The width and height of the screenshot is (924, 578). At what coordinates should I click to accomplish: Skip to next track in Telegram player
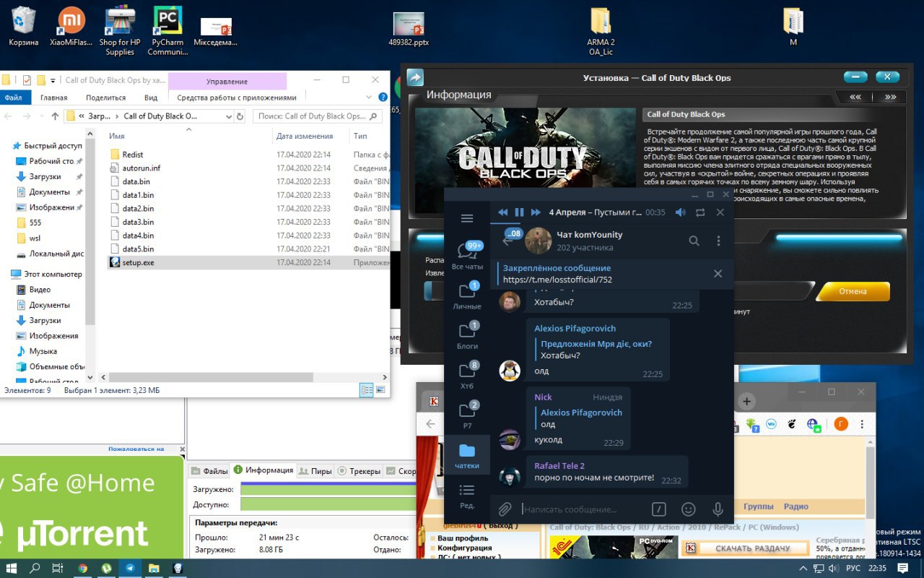pyautogui.click(x=536, y=212)
